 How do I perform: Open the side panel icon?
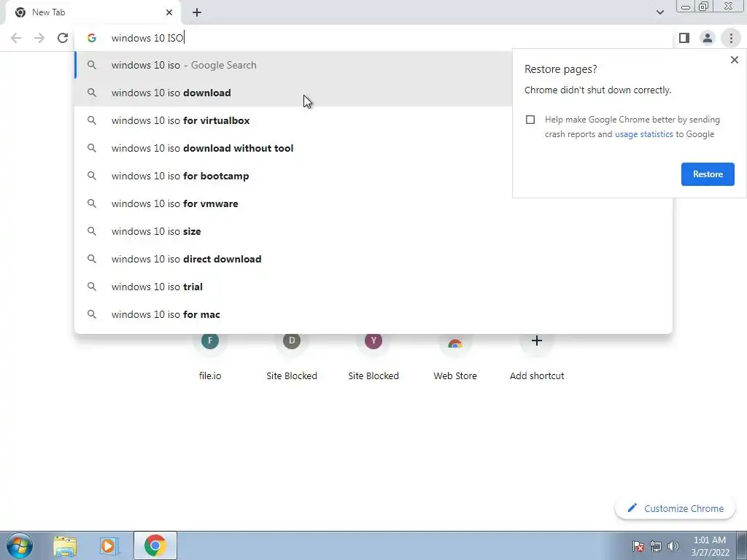pyautogui.click(x=684, y=38)
